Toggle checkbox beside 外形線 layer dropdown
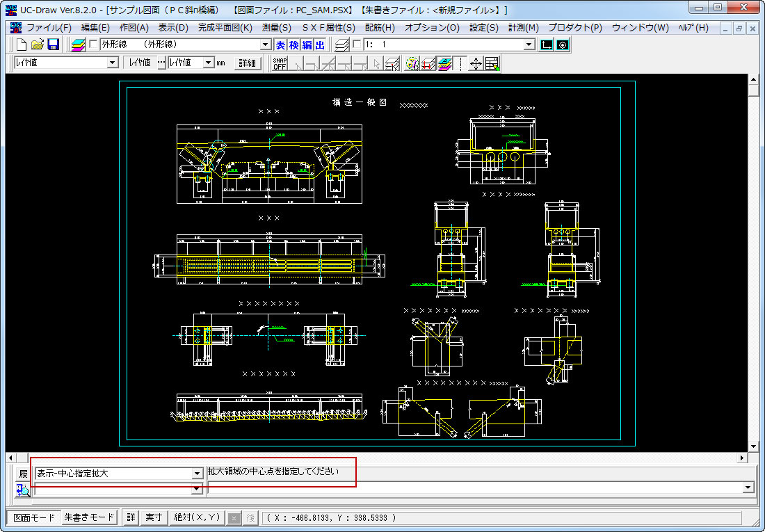The image size is (765, 532). 93,45
